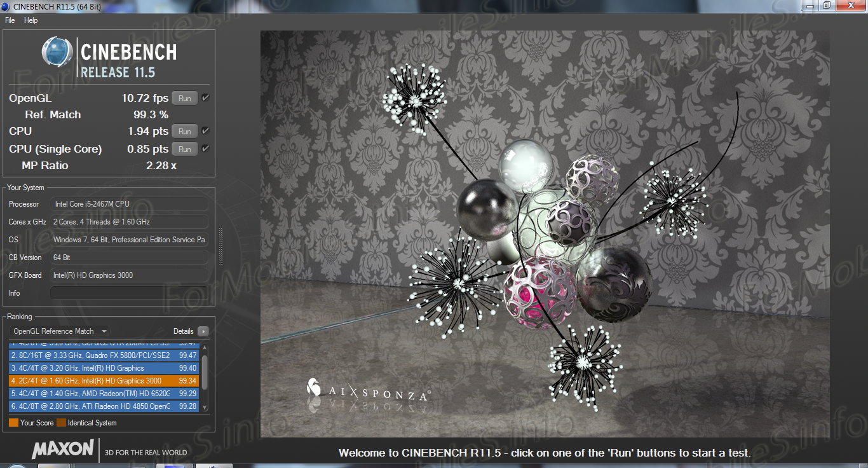Click the scroll down arrow in ranking list
The image size is (868, 468).
coord(205,408)
